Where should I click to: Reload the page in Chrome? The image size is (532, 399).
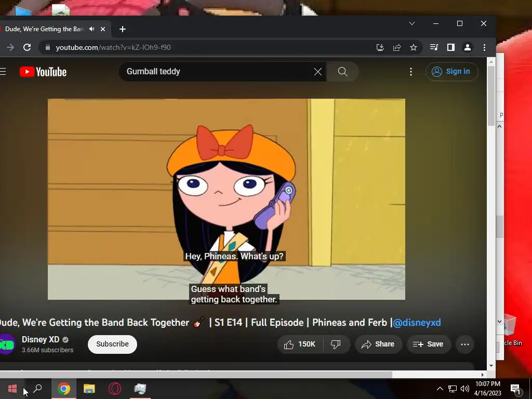27,47
